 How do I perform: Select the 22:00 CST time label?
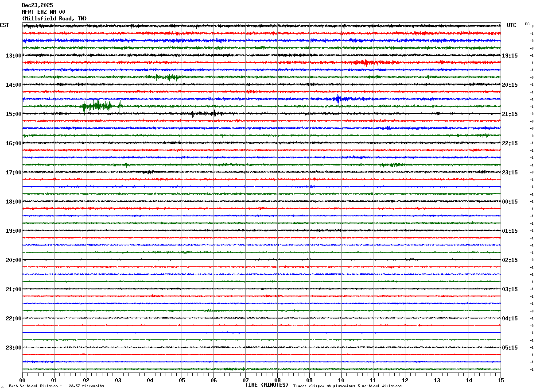14,319
